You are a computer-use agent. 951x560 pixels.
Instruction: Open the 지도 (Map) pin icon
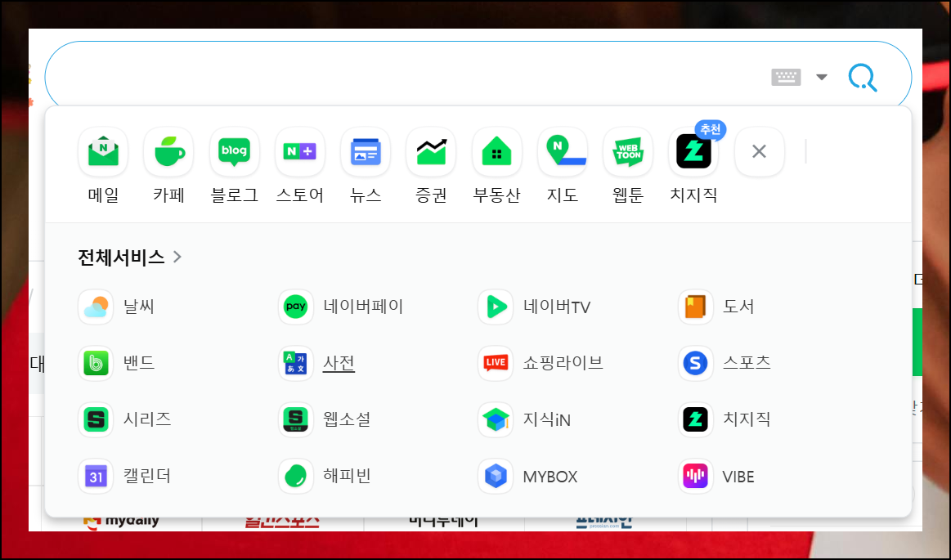(x=563, y=151)
